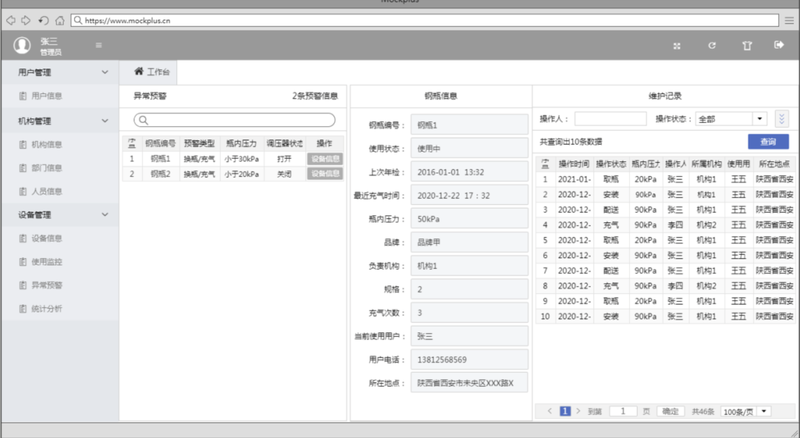Collapse the 用户管理 sidebar section
The width and height of the screenshot is (800, 438).
click(x=105, y=72)
